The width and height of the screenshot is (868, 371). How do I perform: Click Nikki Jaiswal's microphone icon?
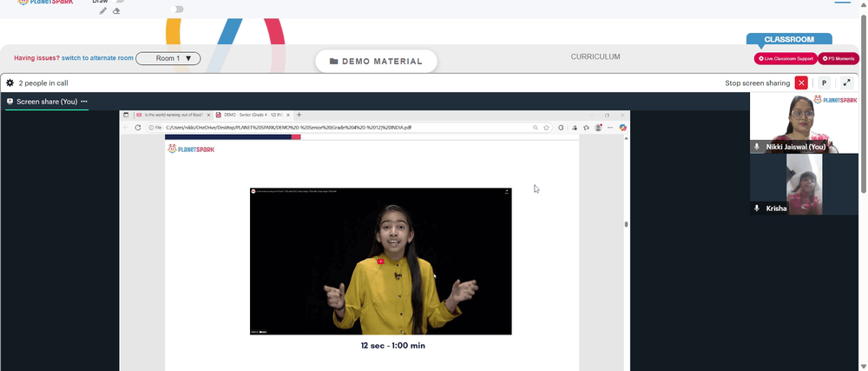tap(757, 147)
